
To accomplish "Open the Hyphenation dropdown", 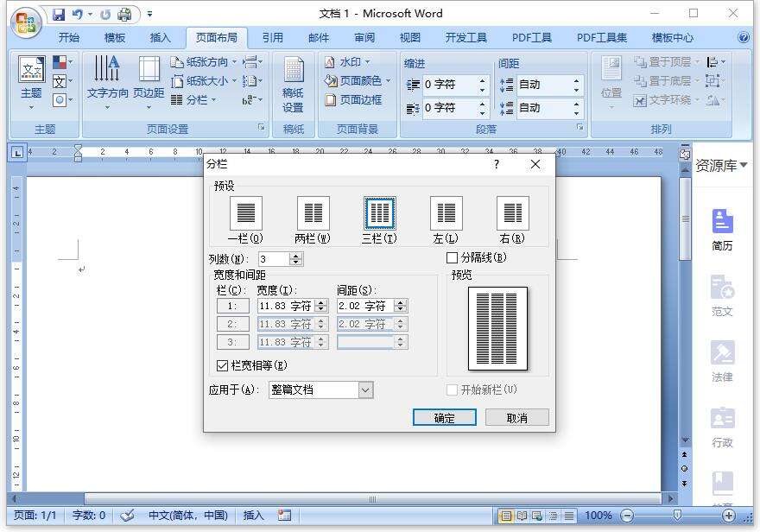I will (x=251, y=100).
